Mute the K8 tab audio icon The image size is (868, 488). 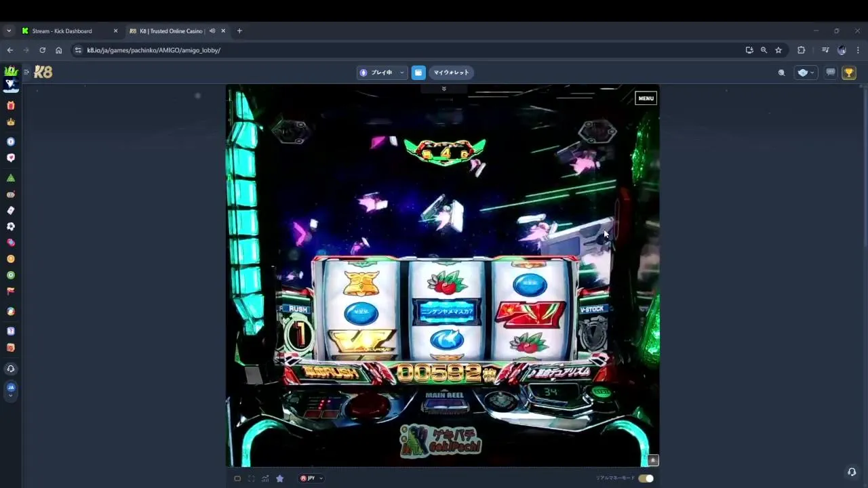pyautogui.click(x=212, y=31)
